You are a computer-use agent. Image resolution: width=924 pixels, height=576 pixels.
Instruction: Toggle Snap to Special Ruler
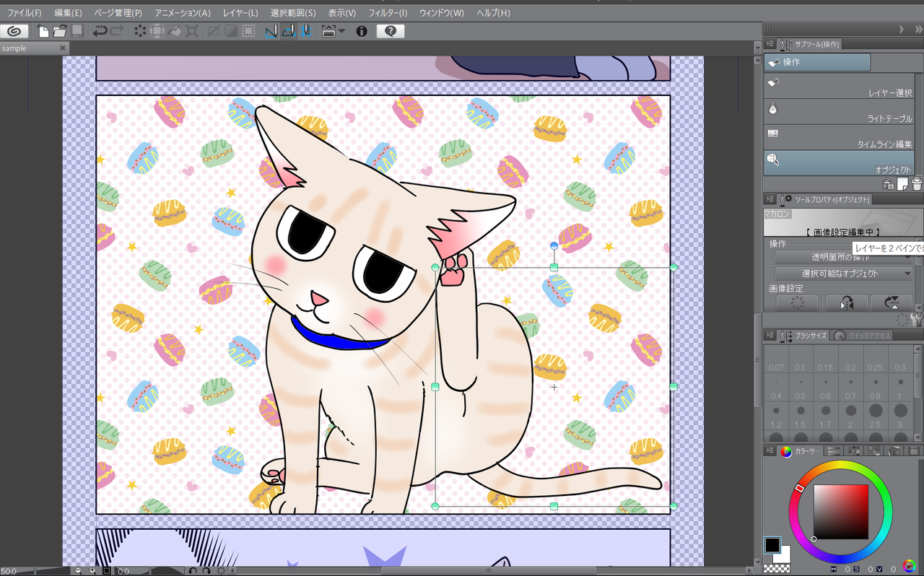tap(289, 31)
